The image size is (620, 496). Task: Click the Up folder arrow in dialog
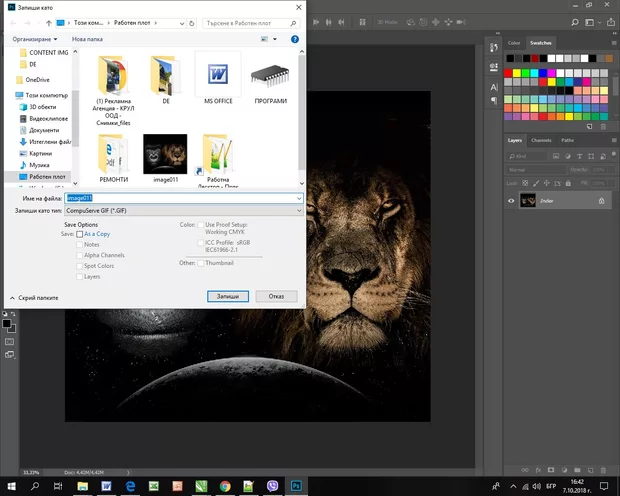[x=48, y=21]
